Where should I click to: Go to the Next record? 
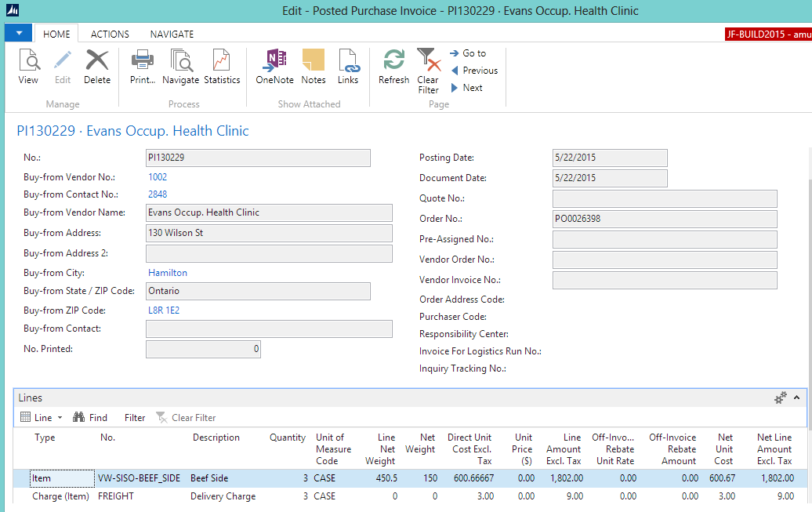click(468, 87)
